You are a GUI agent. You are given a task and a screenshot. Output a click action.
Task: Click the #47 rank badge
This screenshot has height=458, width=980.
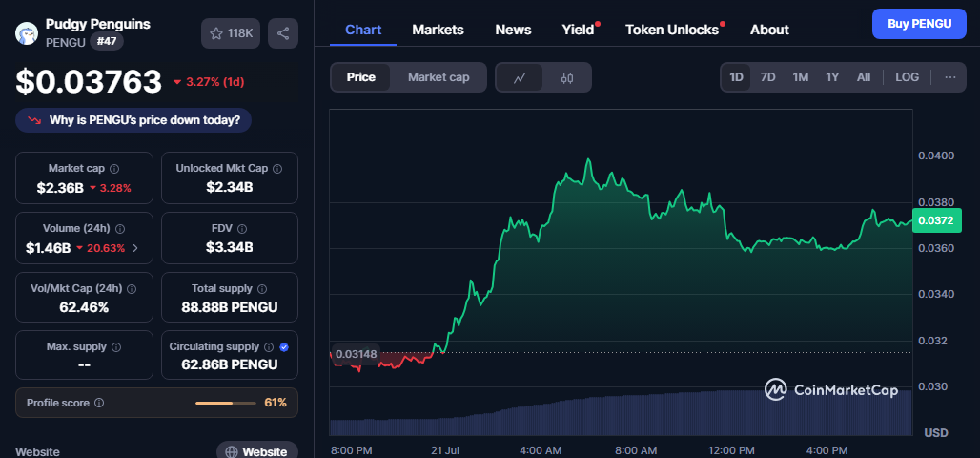tap(108, 42)
